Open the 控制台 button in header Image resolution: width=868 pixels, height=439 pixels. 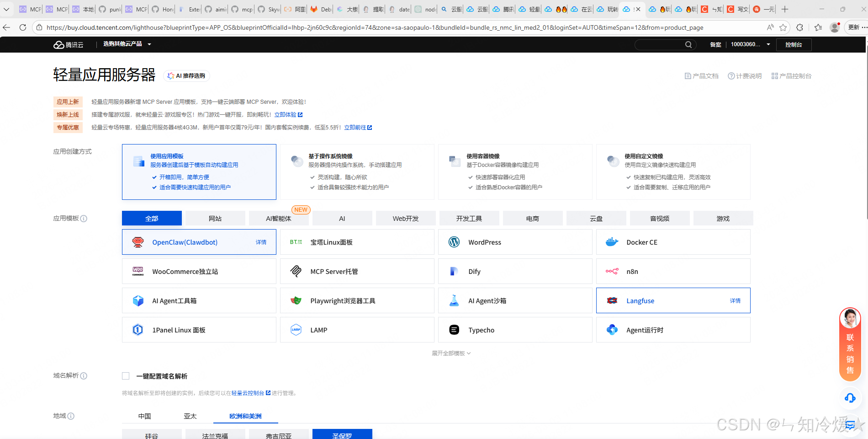pos(794,44)
